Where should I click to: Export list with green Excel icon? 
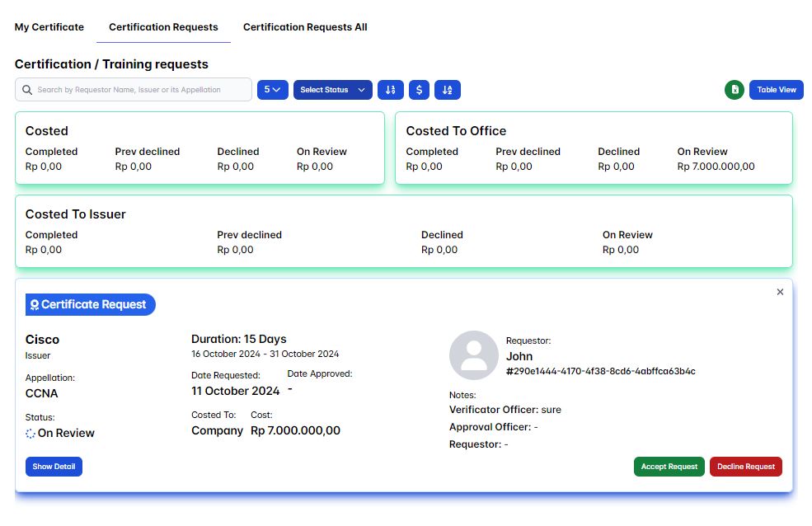tap(734, 90)
